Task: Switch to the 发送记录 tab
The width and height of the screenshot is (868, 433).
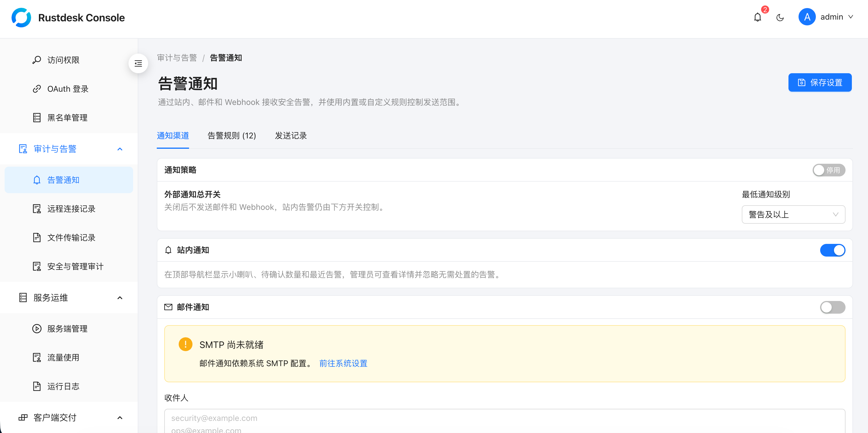Action: pos(290,135)
